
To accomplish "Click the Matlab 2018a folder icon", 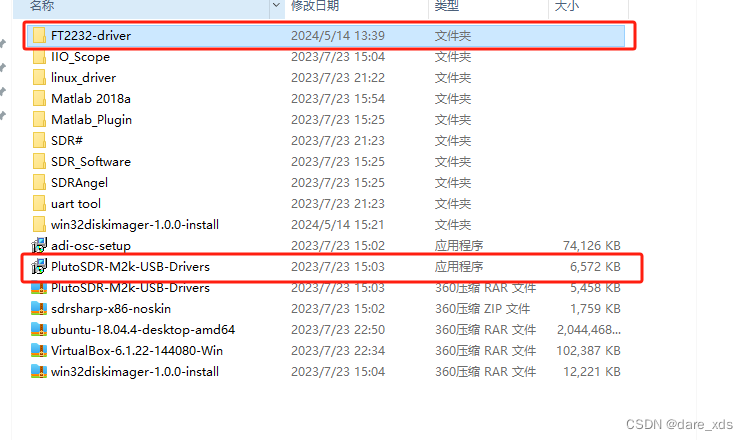I will pos(39,99).
